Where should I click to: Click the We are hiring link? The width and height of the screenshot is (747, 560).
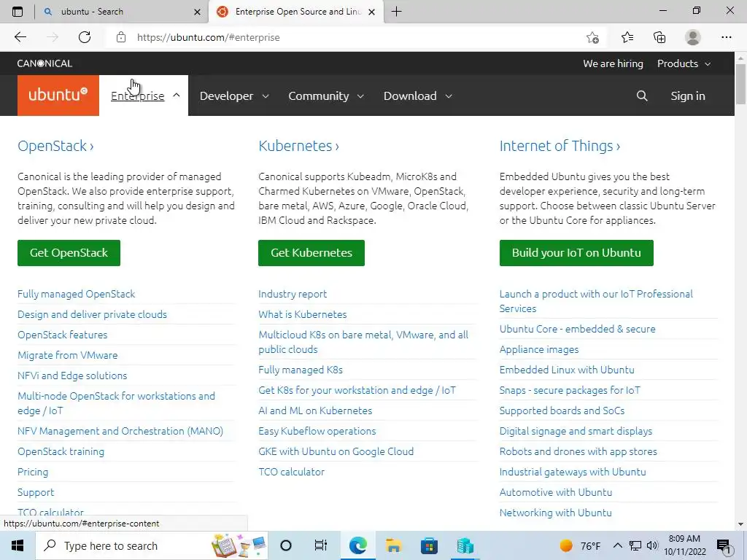pos(613,63)
